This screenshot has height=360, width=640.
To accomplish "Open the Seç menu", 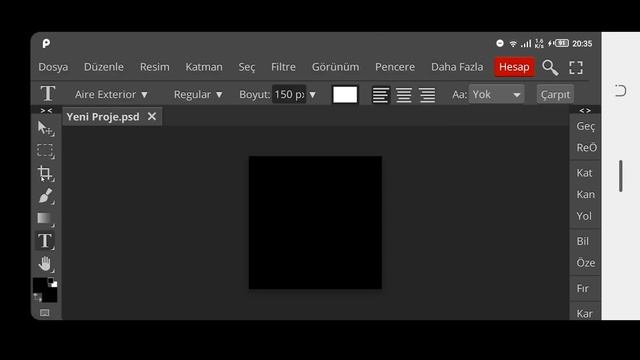I will click(247, 67).
